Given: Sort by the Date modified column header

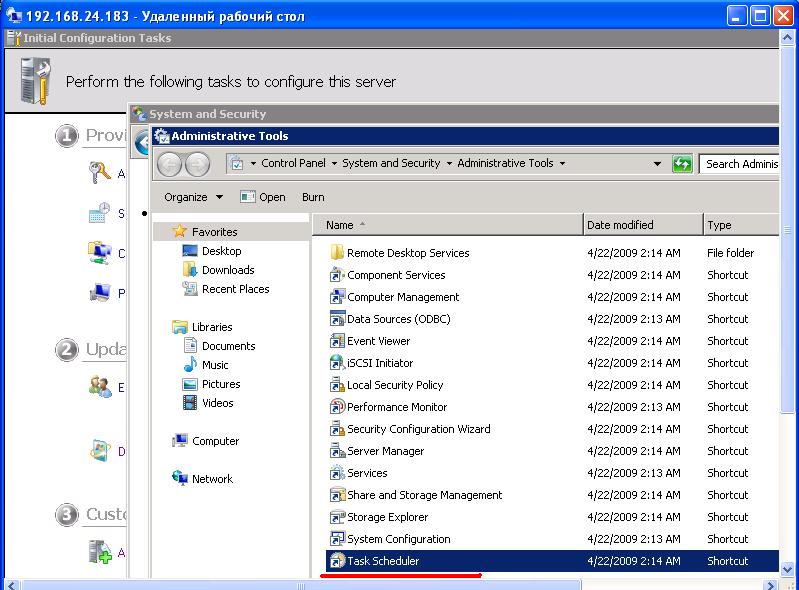Looking at the screenshot, I should [643, 225].
